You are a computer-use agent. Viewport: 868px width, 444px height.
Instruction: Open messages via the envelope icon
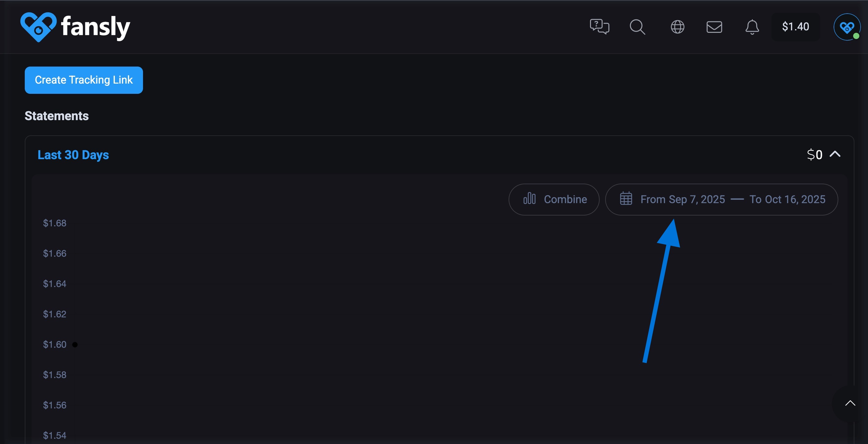pyautogui.click(x=714, y=27)
